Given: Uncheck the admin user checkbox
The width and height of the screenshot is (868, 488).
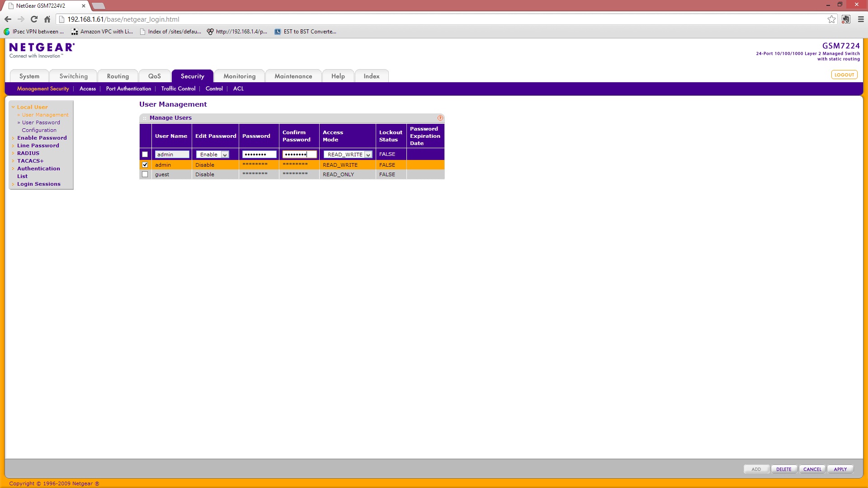Looking at the screenshot, I should pyautogui.click(x=145, y=165).
